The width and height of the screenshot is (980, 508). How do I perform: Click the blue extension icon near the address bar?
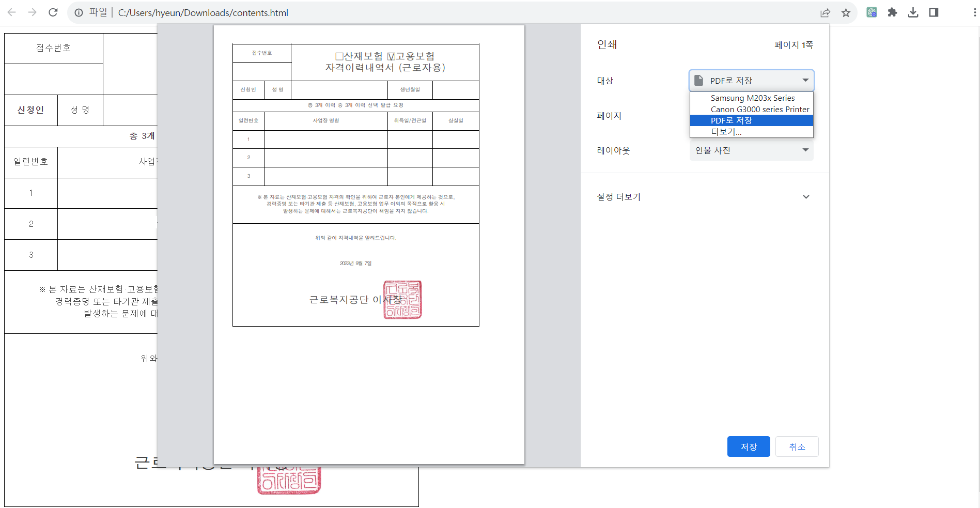(x=872, y=12)
